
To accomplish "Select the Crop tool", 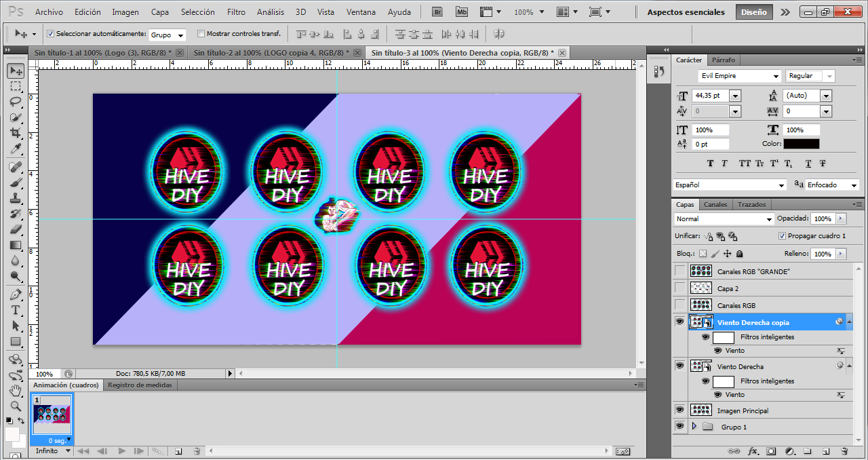I will [16, 133].
